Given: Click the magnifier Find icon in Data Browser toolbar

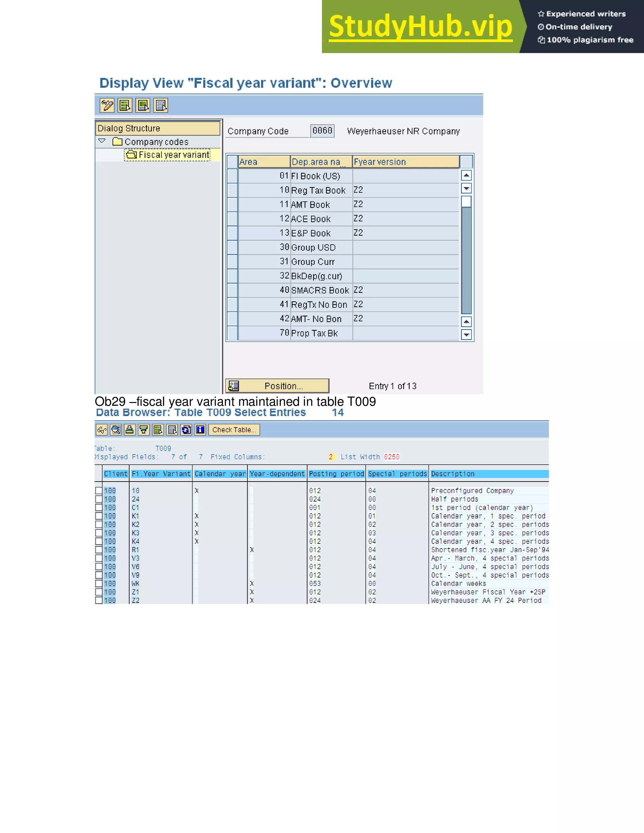Looking at the screenshot, I should coord(116,430).
